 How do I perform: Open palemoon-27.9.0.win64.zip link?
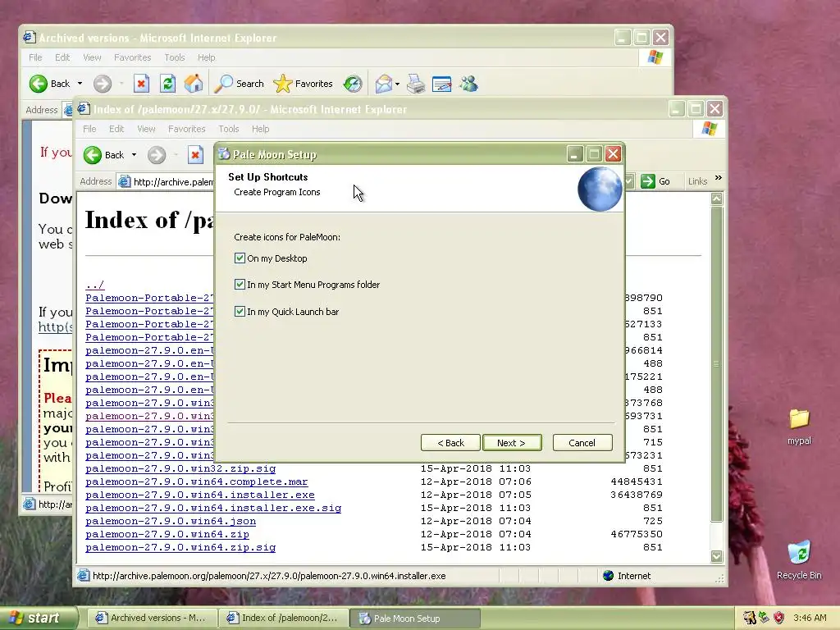[x=167, y=534]
